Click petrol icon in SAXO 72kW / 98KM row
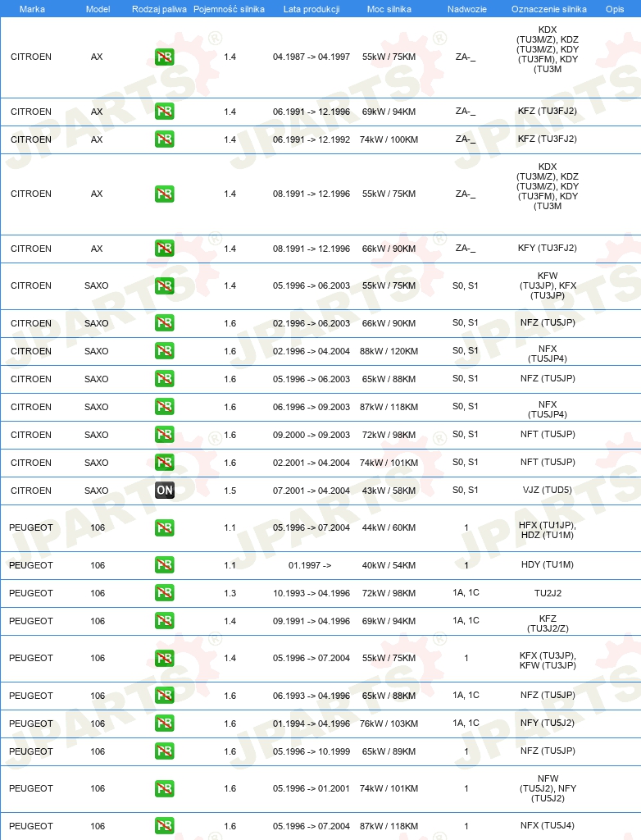Screen dimensions: 641x840 [165, 435]
